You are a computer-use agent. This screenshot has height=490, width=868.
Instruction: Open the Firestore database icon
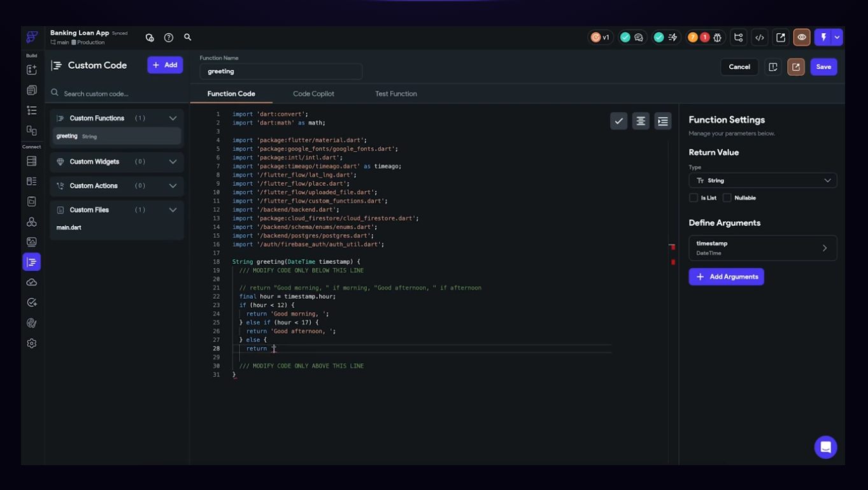click(32, 161)
